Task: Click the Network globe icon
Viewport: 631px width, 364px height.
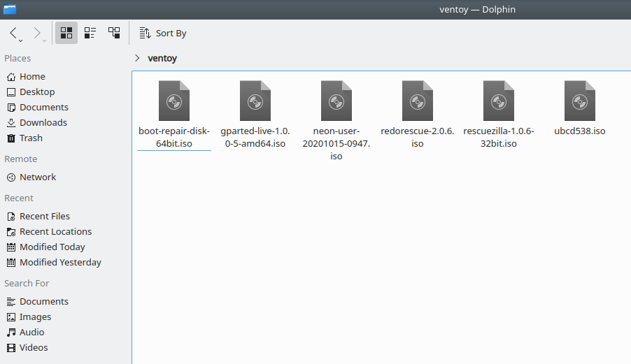Action: click(x=11, y=177)
